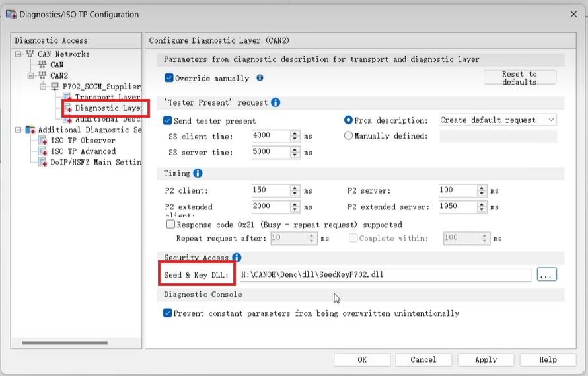Click the Override manually info icon
This screenshot has height=376, width=588.
point(260,78)
